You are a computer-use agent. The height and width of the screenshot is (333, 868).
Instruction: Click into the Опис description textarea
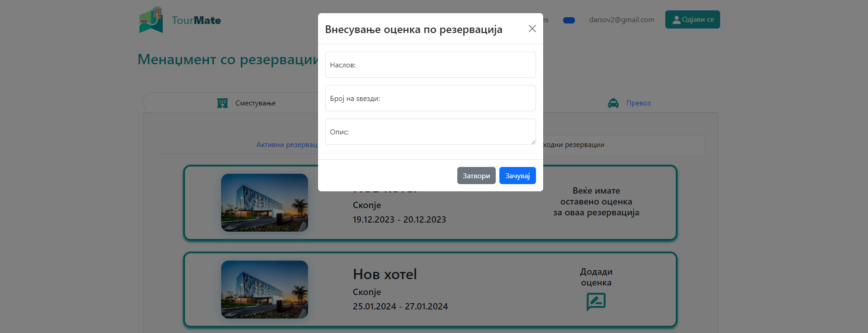[430, 132]
